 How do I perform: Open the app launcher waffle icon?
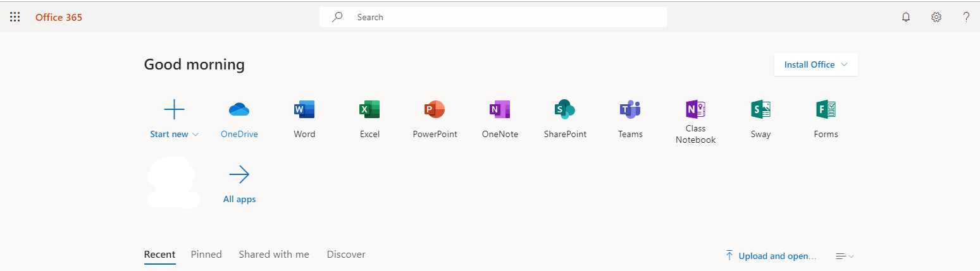pos(15,17)
